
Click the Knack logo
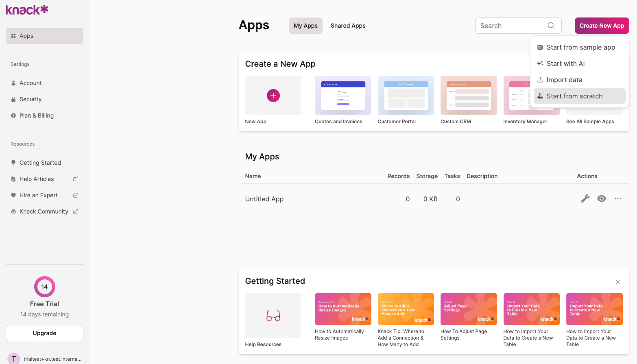tap(27, 10)
